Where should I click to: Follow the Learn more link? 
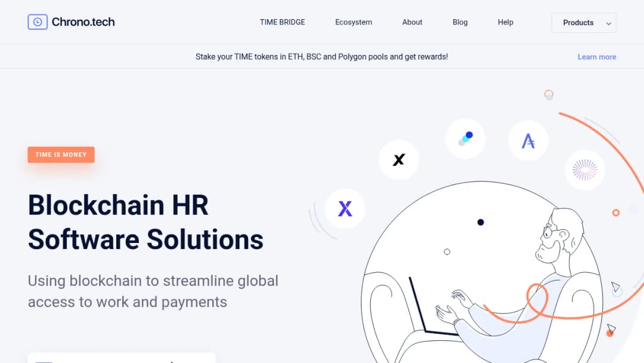(x=597, y=57)
